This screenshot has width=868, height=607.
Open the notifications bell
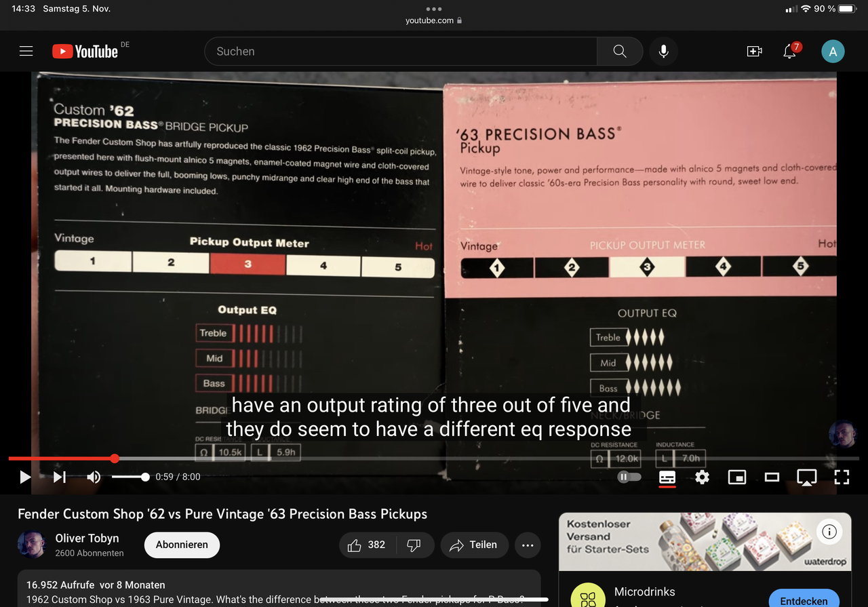tap(791, 51)
